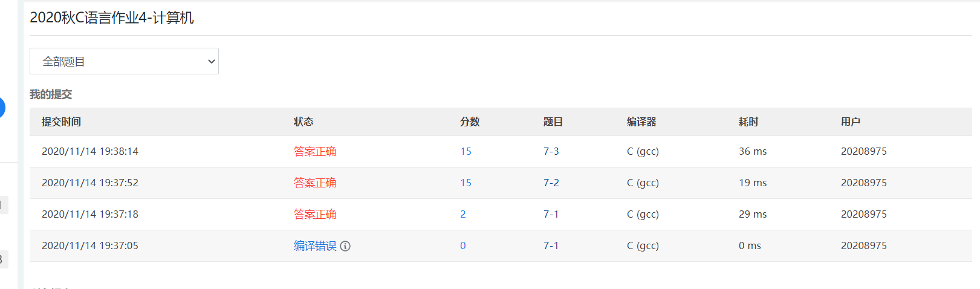Click the 提交时间 column header

(61, 122)
